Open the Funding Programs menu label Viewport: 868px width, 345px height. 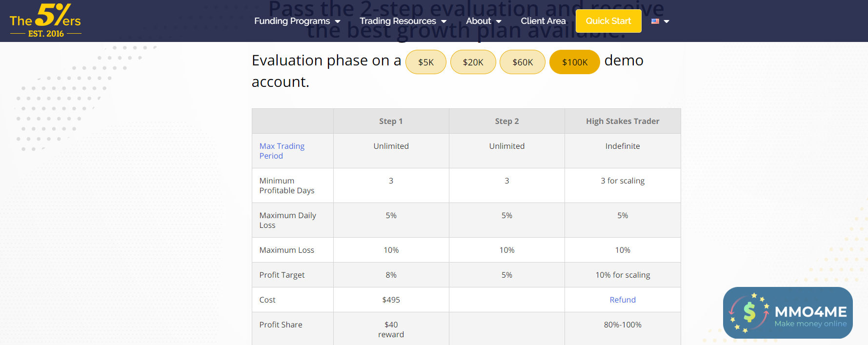pyautogui.click(x=292, y=21)
